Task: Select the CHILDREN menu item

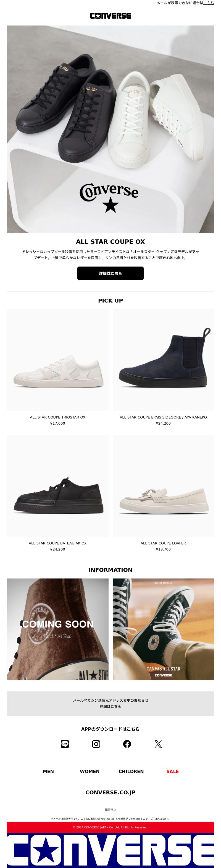Action: [x=131, y=771]
